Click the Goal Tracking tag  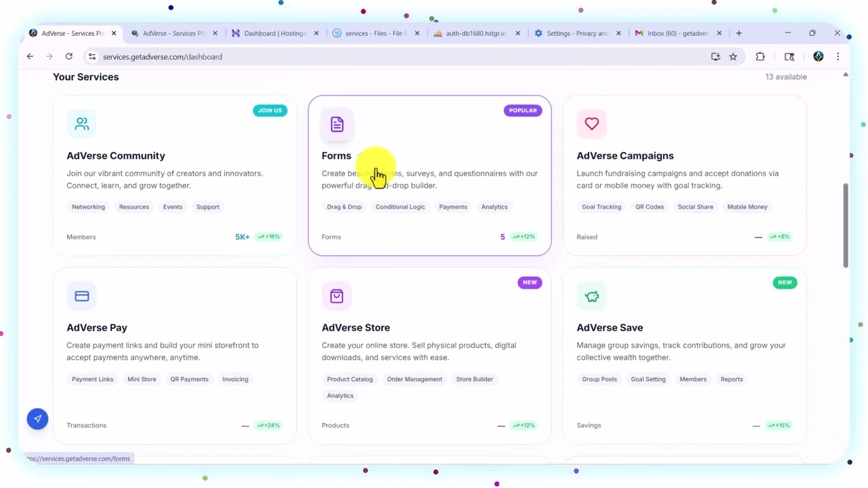point(601,207)
